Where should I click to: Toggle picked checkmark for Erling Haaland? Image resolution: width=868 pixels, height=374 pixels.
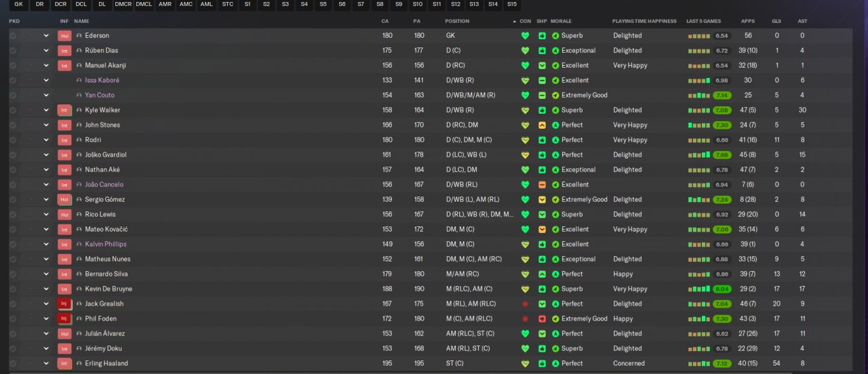pyautogui.click(x=13, y=363)
